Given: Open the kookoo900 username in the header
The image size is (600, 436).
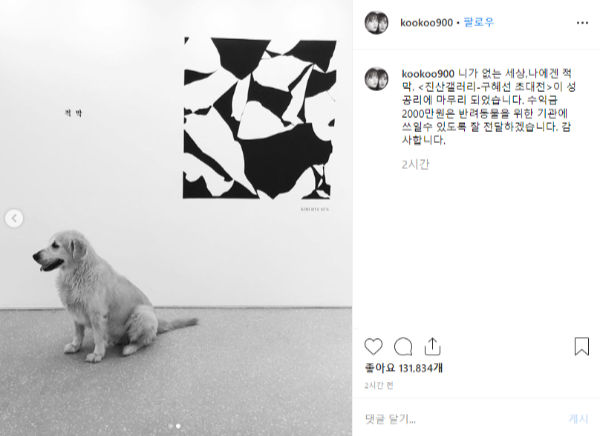Looking at the screenshot, I should [x=426, y=23].
